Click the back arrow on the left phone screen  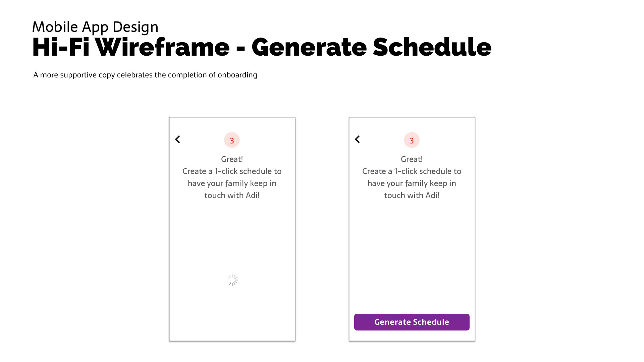(x=178, y=139)
